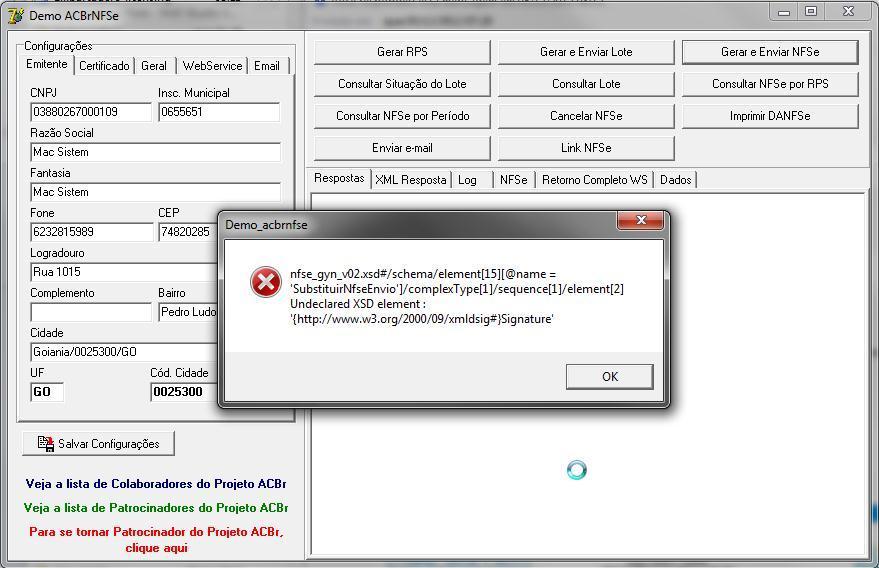Click the Salvar Configurações button
The width and height of the screenshot is (879, 568).
[x=98, y=444]
